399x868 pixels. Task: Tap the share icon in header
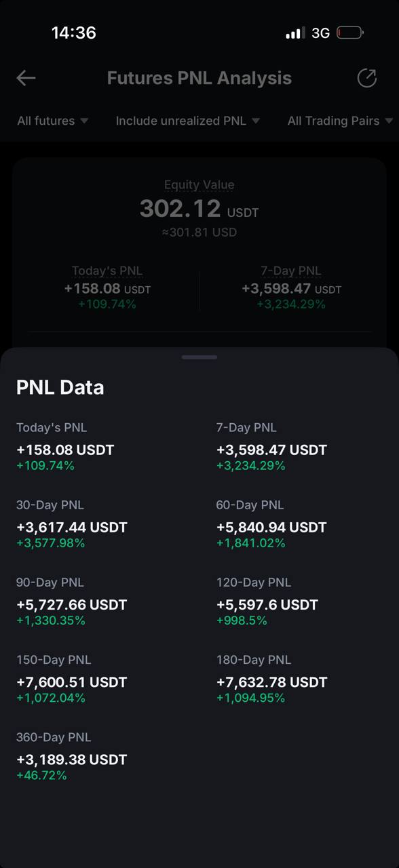[366, 78]
